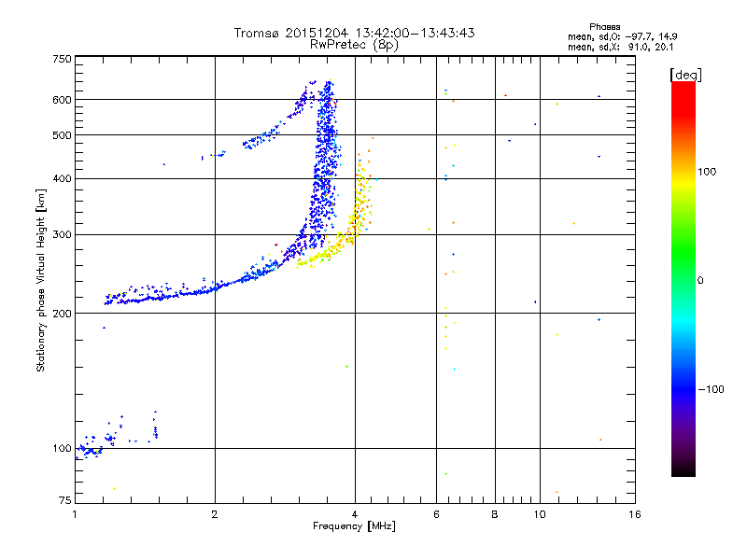The height and width of the screenshot is (560, 747).
Task: Click the frequency-axis tick label "10"
Action: pos(540,514)
